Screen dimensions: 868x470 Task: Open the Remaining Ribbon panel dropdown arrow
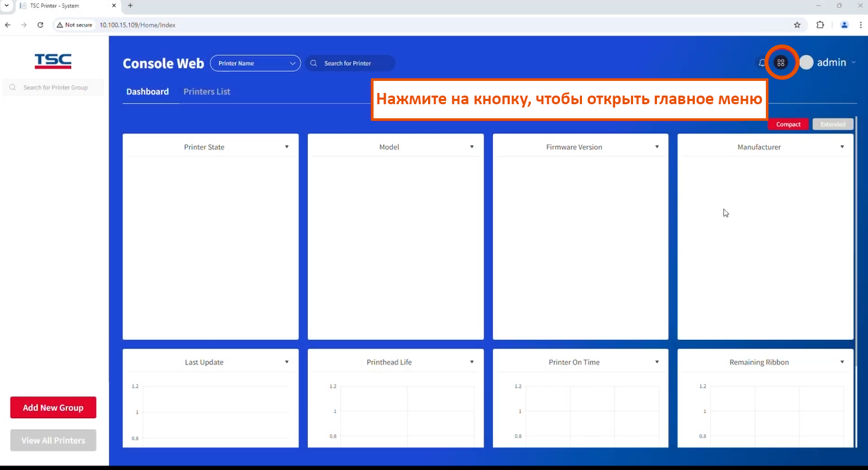tap(842, 362)
